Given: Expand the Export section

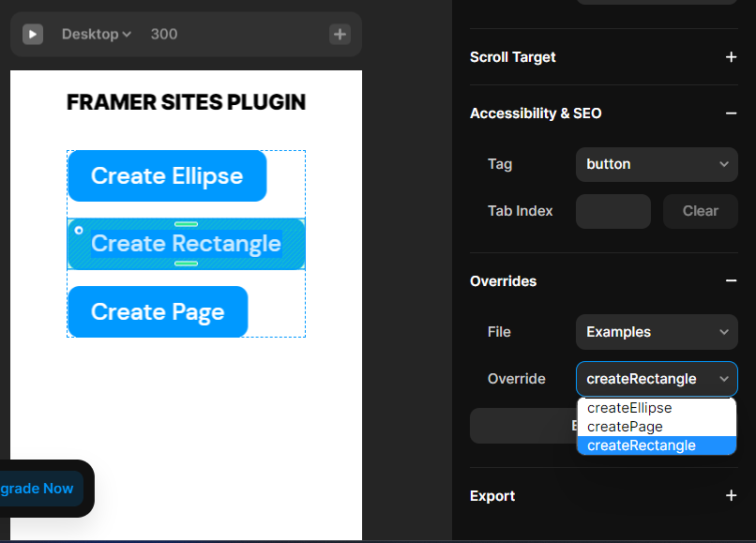Looking at the screenshot, I should coord(731,496).
